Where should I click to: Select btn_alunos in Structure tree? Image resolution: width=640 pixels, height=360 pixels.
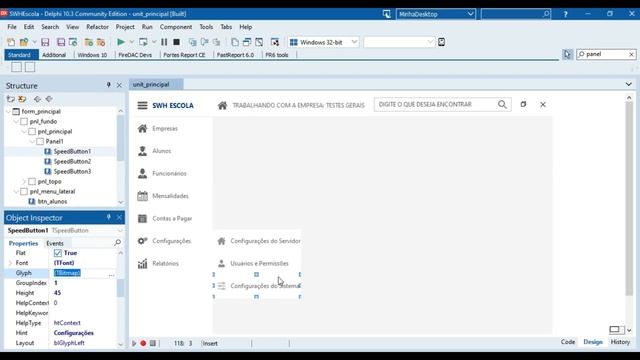click(52, 202)
